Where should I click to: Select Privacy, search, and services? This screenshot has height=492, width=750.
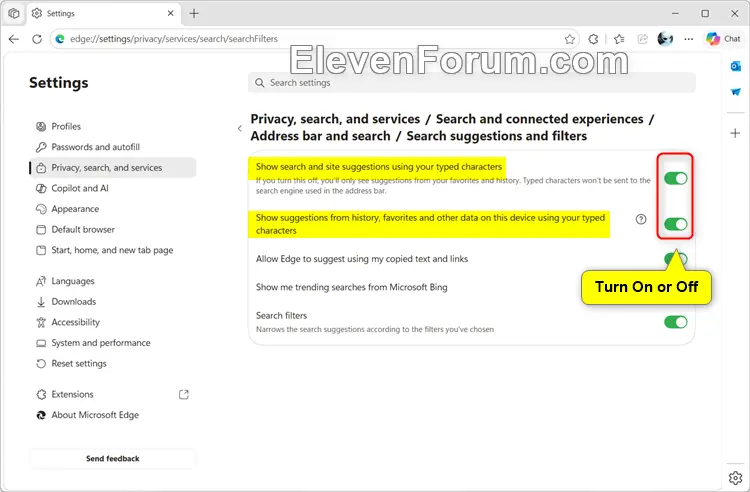[x=113, y=167]
